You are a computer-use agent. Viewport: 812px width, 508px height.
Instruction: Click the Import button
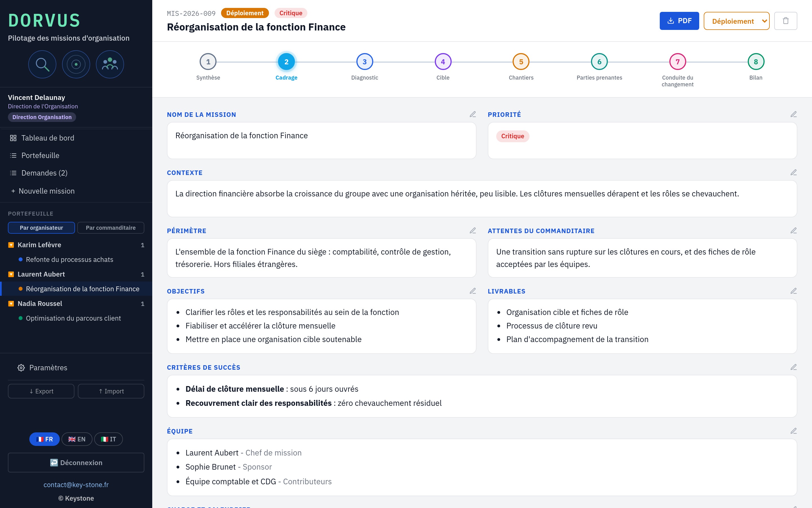(x=111, y=391)
